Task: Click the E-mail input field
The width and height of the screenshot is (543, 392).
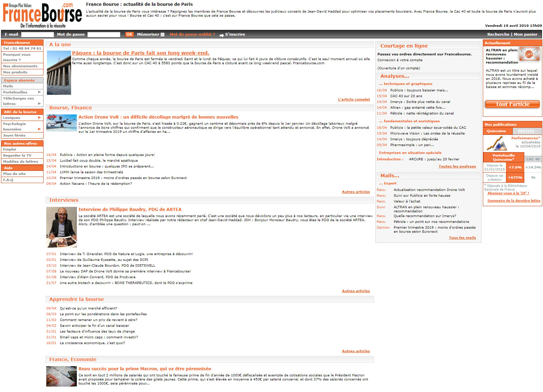Action: (x=37, y=34)
